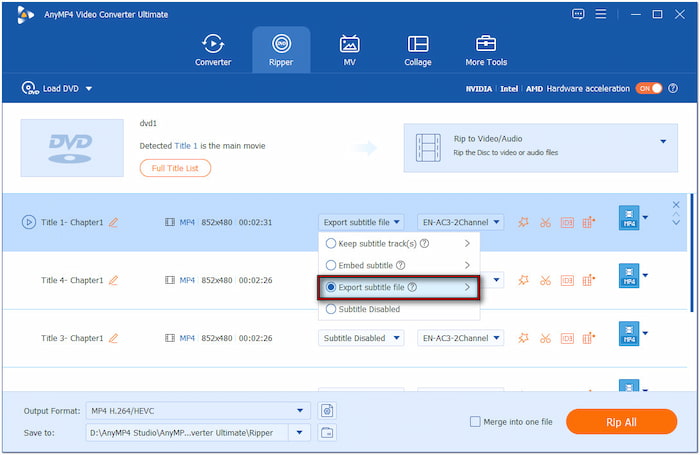The height and width of the screenshot is (455, 700).
Task: Open Export subtitle file dropdown for Title 1
Action: tap(361, 222)
